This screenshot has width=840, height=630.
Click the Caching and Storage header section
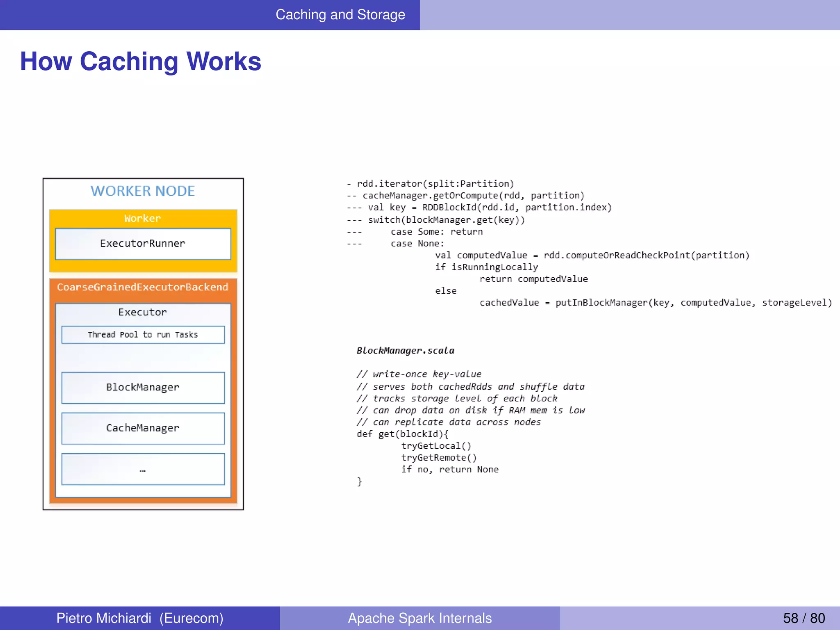(340, 15)
